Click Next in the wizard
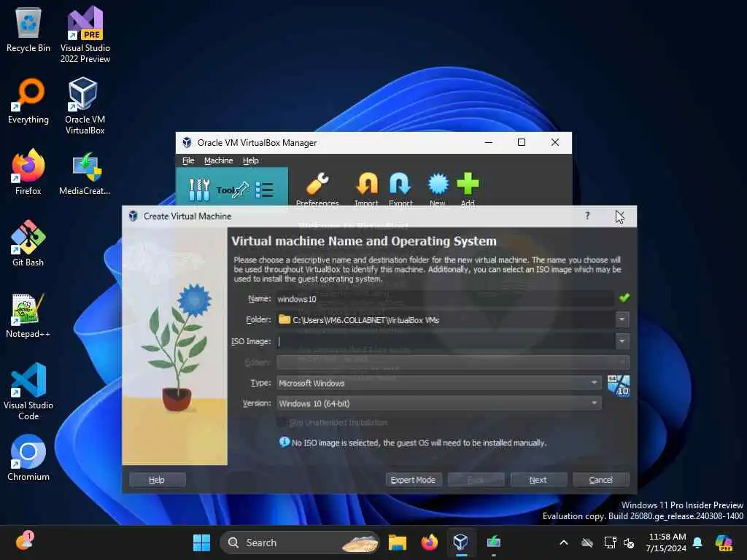The height and width of the screenshot is (560, 747). click(538, 480)
